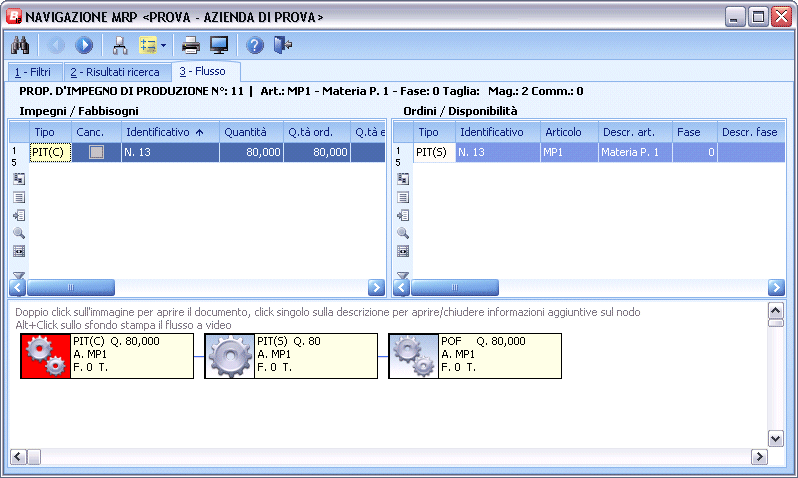798x478 pixels.
Task: Click the Canc. column header
Action: 96,132
